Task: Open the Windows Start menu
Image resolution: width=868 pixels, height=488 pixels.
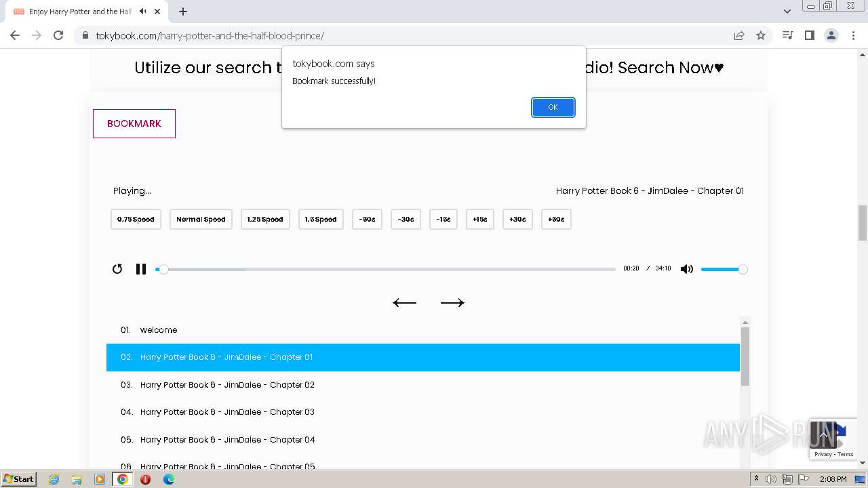Action: (x=18, y=479)
